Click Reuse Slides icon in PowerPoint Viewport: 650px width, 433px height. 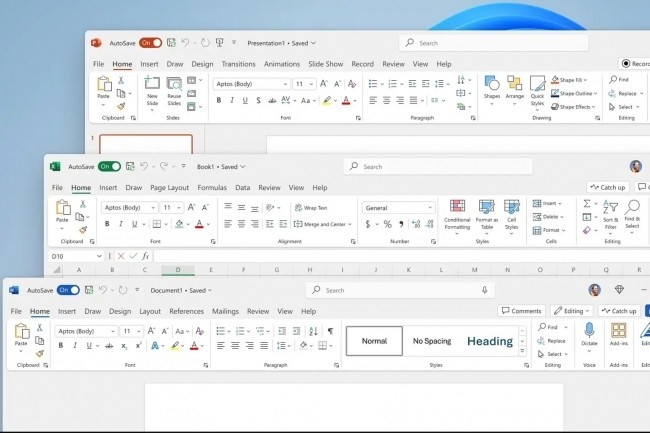click(x=174, y=85)
